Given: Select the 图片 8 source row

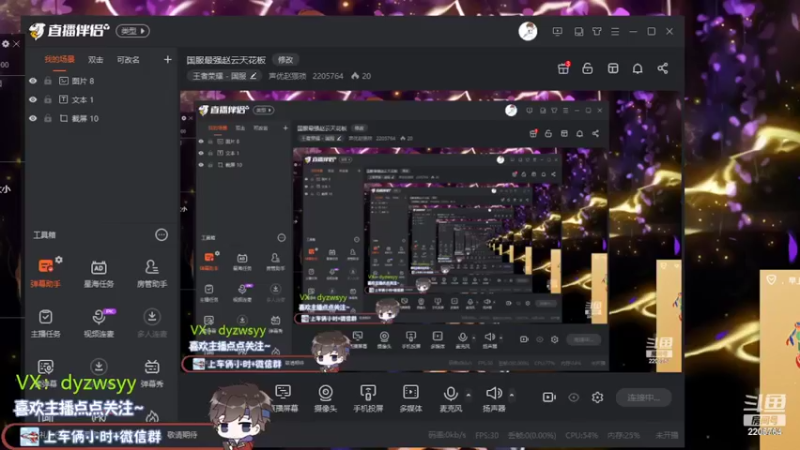Looking at the screenshot, I should pos(101,81).
